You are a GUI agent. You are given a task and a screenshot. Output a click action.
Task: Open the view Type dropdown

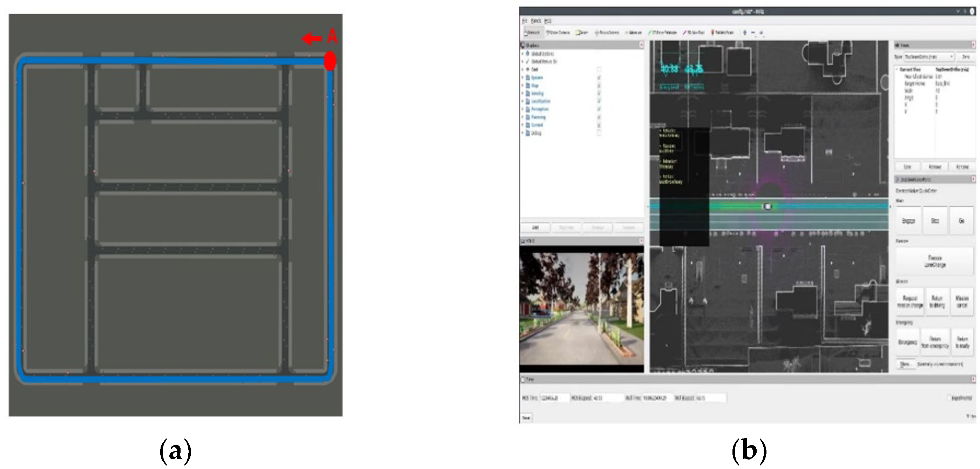930,57
